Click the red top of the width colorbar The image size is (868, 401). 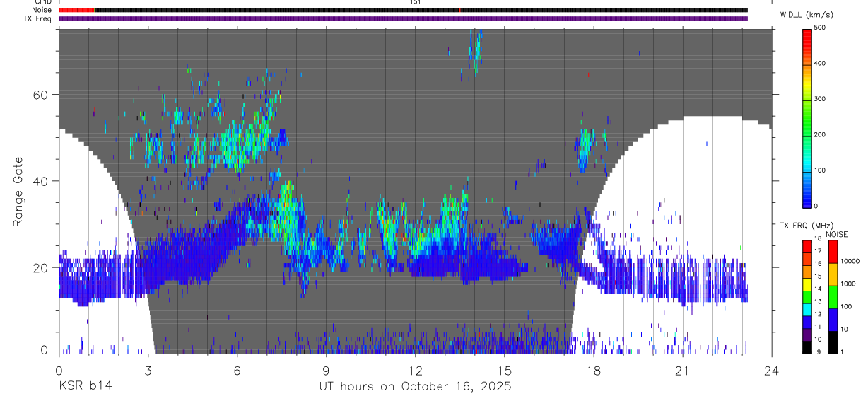(x=807, y=35)
